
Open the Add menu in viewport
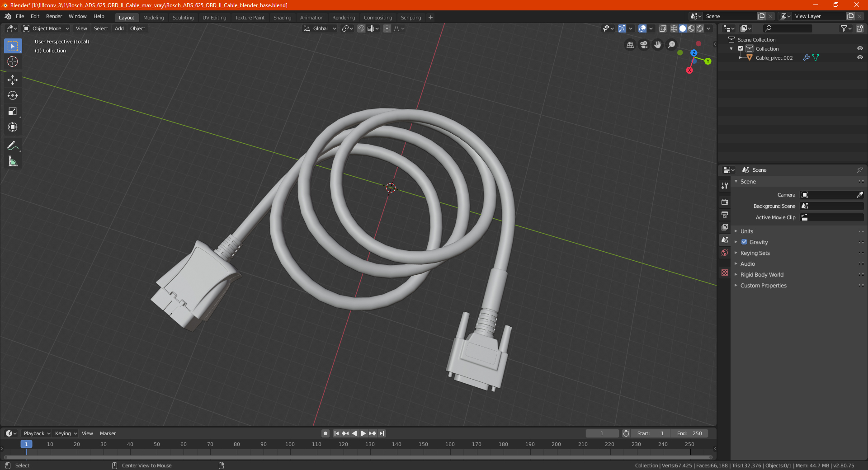(x=119, y=28)
